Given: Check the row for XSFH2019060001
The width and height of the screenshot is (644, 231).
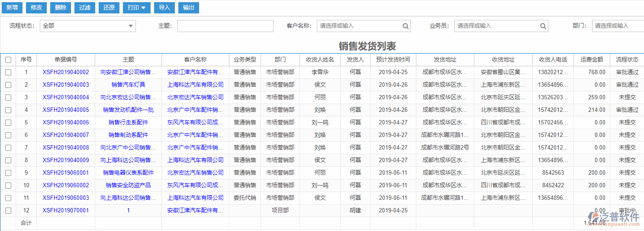Looking at the screenshot, I should 8,173.
